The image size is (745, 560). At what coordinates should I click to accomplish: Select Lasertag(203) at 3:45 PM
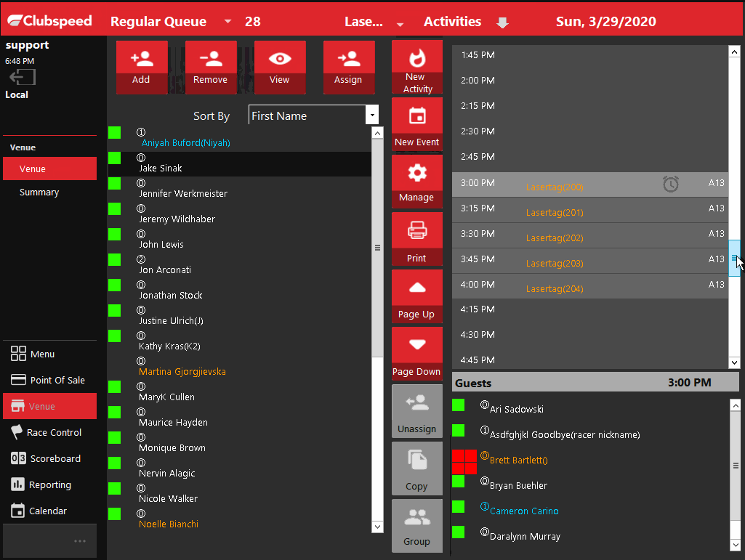(589, 261)
